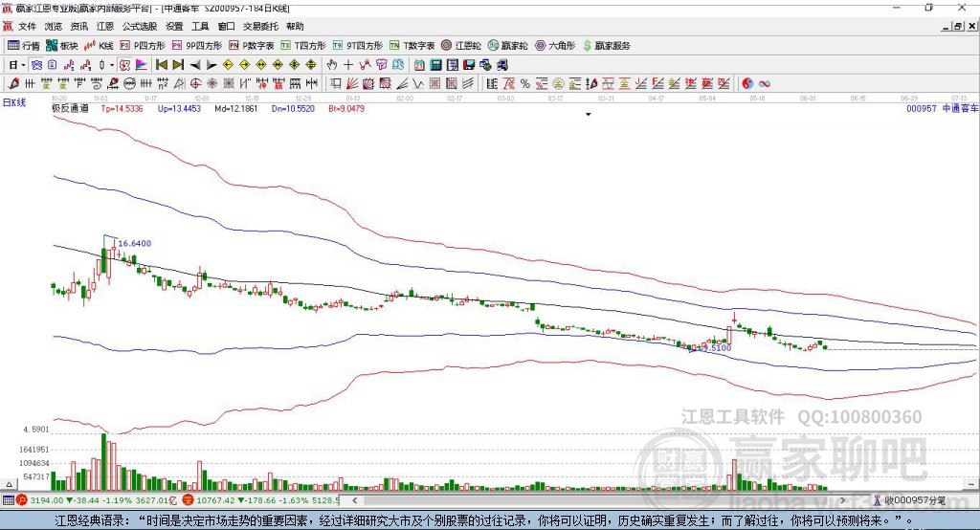Screen dimensions: 980x530
Task: Open 收000957分笔 tick panel
Action: 910,500
